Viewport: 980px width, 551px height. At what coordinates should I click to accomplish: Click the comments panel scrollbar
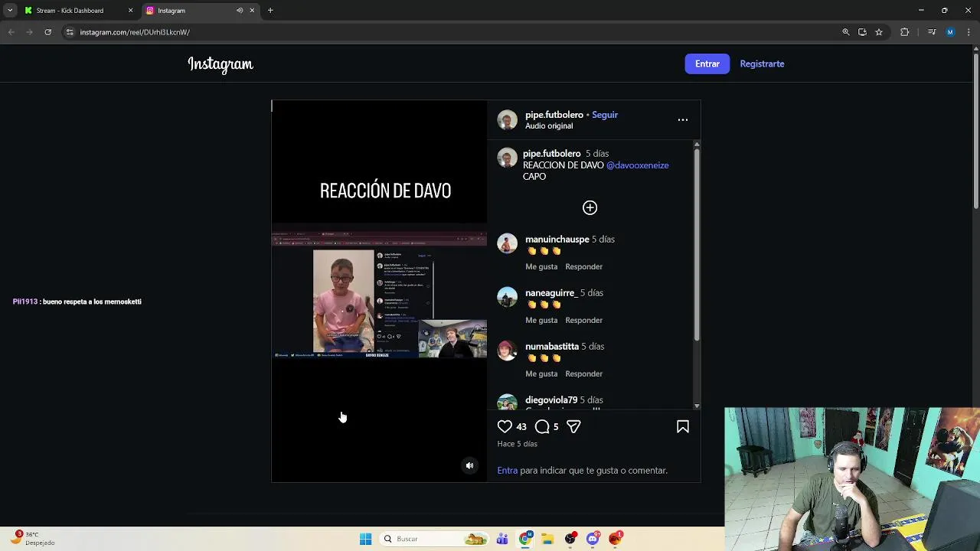(x=696, y=245)
